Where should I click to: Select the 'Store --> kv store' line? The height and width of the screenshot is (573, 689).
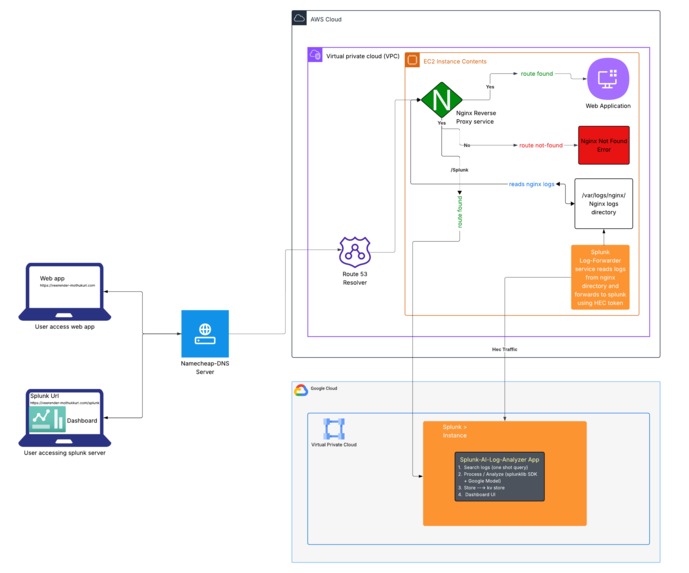click(482, 488)
